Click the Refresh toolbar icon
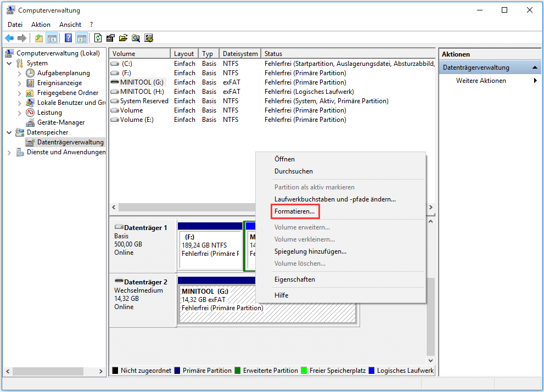 pos(98,38)
